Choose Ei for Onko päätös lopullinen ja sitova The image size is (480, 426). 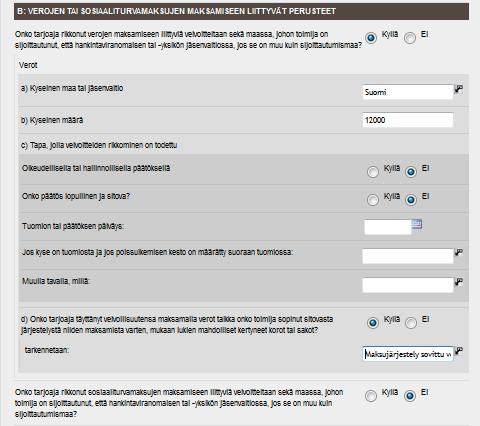click(x=411, y=200)
